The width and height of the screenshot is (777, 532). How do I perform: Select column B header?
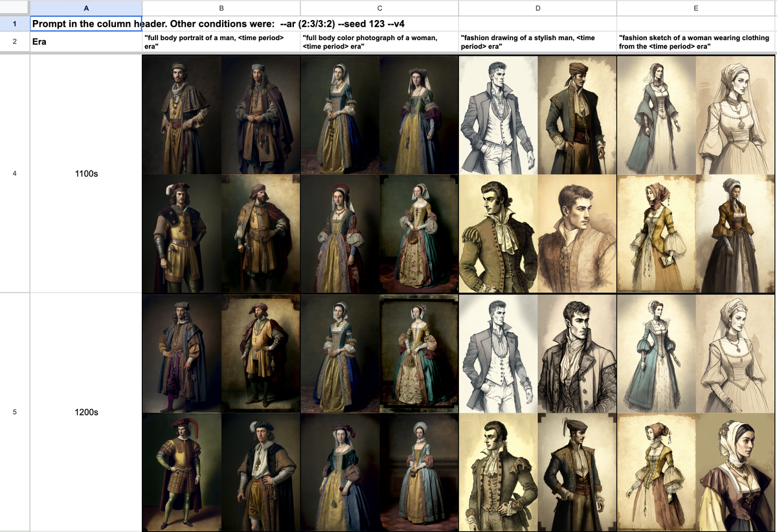[x=221, y=8]
